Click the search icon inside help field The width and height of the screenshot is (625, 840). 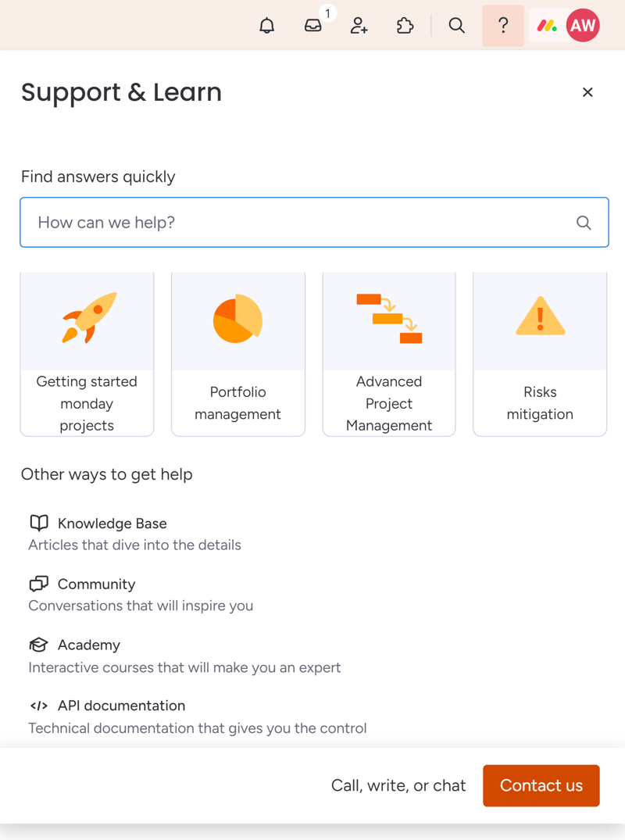pyautogui.click(x=584, y=223)
